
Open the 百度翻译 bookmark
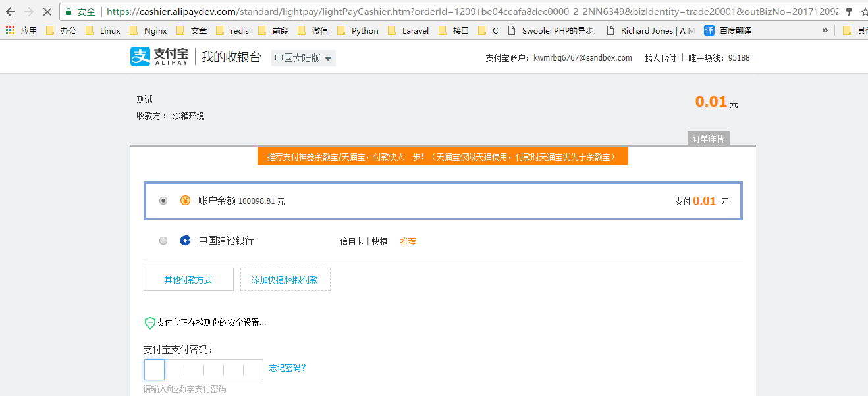point(728,30)
